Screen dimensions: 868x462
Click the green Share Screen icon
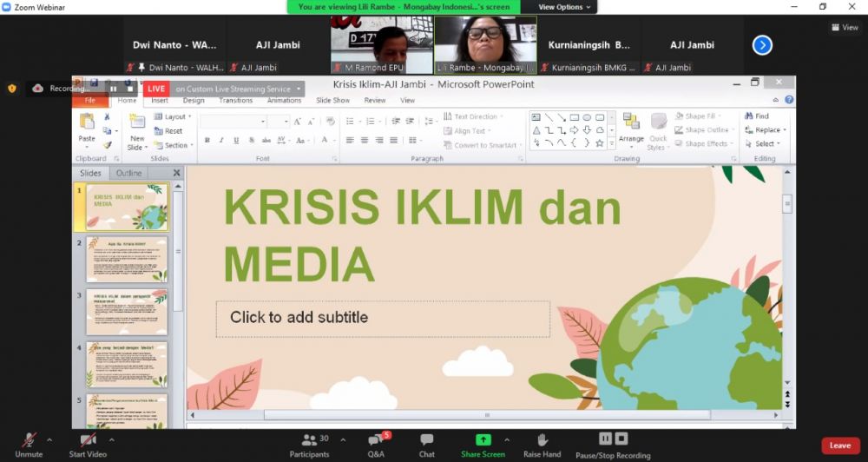(483, 439)
